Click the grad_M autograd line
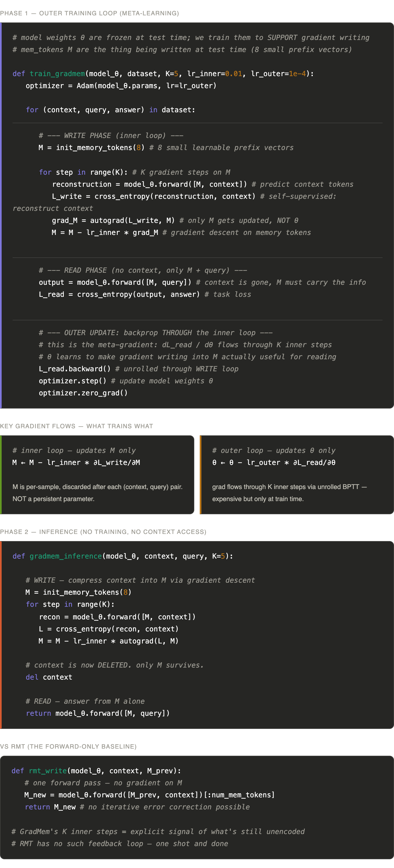The width and height of the screenshot is (394, 868). (175, 220)
